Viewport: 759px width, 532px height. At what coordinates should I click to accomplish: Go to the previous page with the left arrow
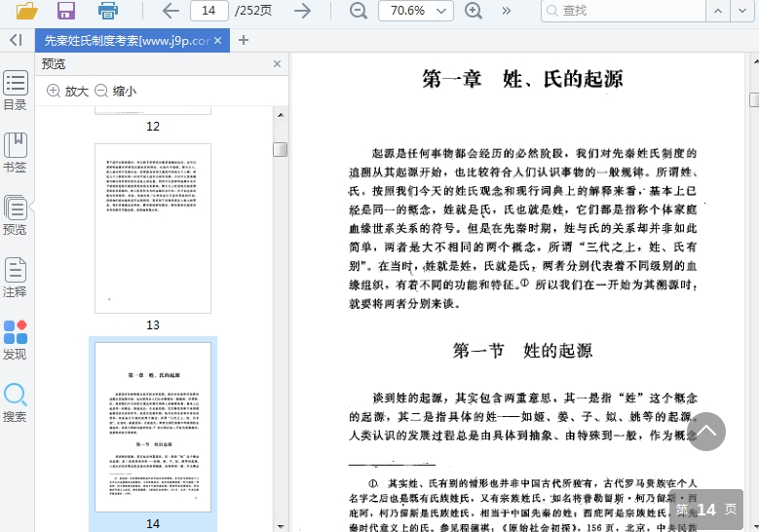pos(171,10)
